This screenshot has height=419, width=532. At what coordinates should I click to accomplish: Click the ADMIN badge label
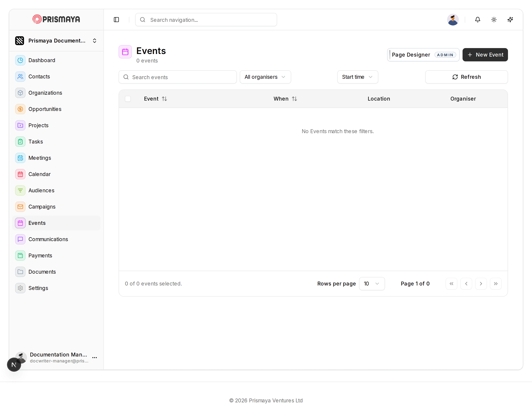[x=445, y=55]
